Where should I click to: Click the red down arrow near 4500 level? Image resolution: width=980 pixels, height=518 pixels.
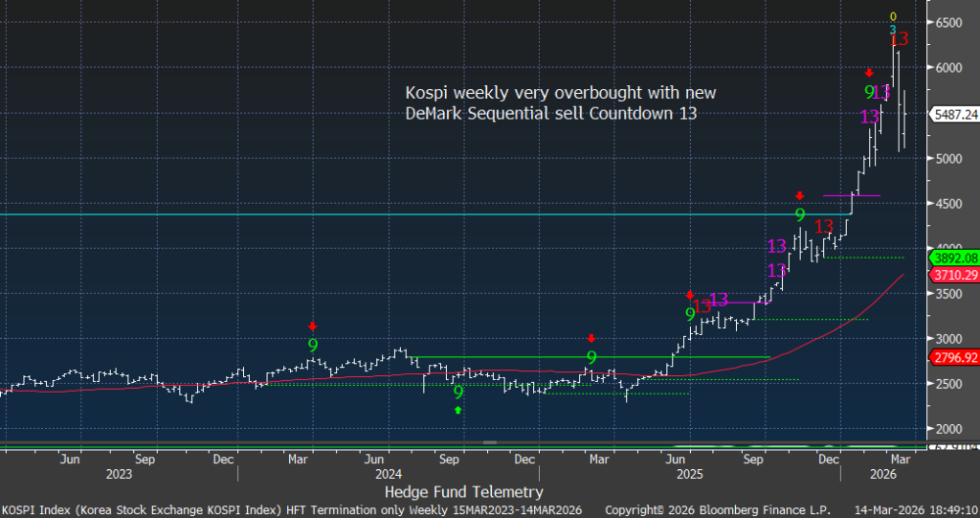pyautogui.click(x=800, y=196)
